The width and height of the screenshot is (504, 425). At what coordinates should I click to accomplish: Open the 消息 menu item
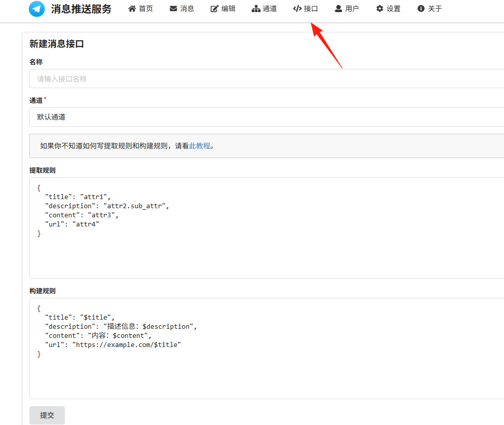[x=182, y=9]
